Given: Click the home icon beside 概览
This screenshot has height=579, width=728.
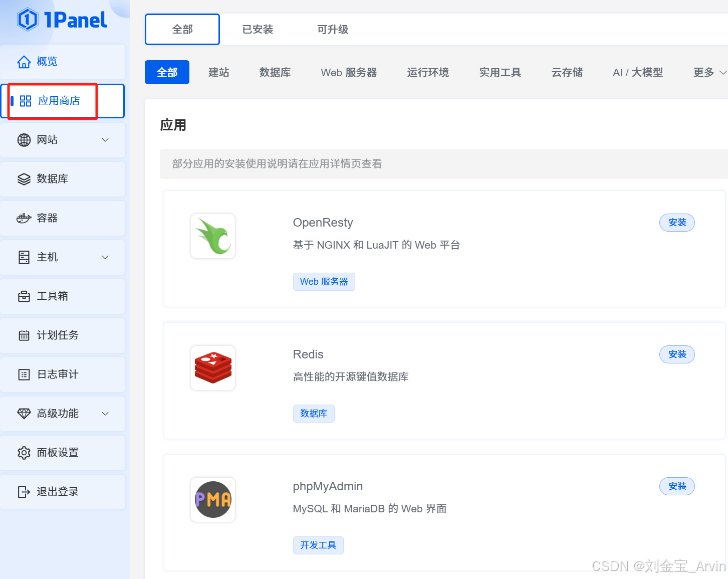Looking at the screenshot, I should [x=24, y=62].
